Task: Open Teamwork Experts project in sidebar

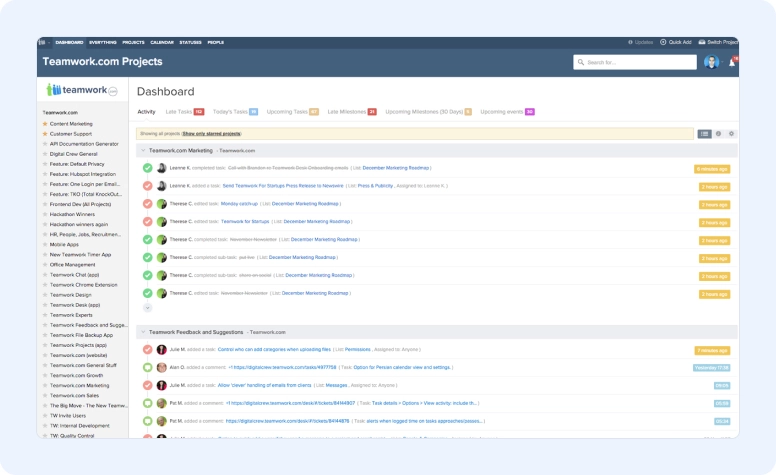Action: click(x=71, y=315)
